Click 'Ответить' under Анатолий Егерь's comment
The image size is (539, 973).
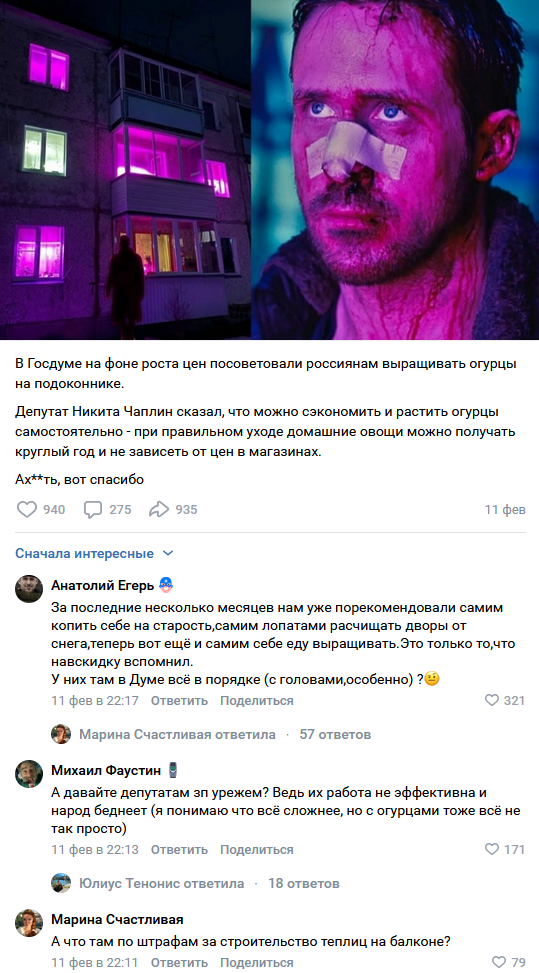pyautogui.click(x=179, y=701)
